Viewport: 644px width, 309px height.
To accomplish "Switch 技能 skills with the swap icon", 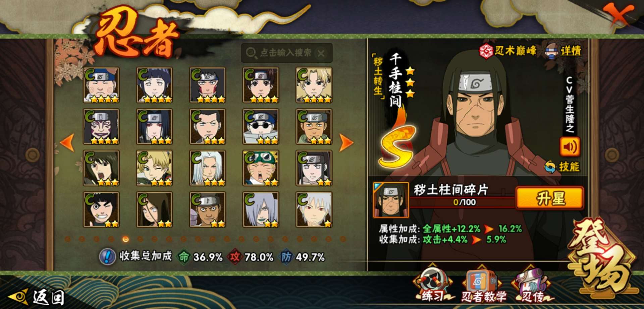I will point(550,167).
